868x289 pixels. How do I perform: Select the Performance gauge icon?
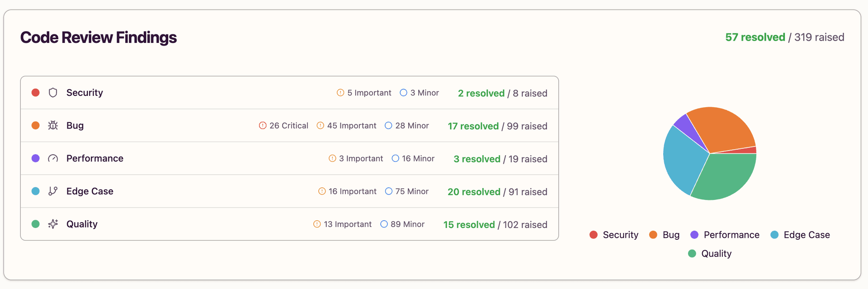click(52, 158)
